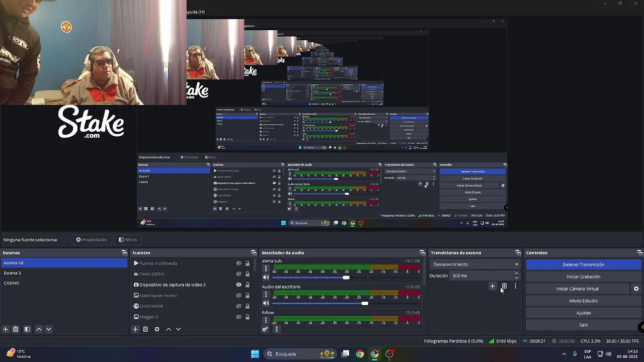
Task: Click the Modo Estudio button
Action: point(584,301)
